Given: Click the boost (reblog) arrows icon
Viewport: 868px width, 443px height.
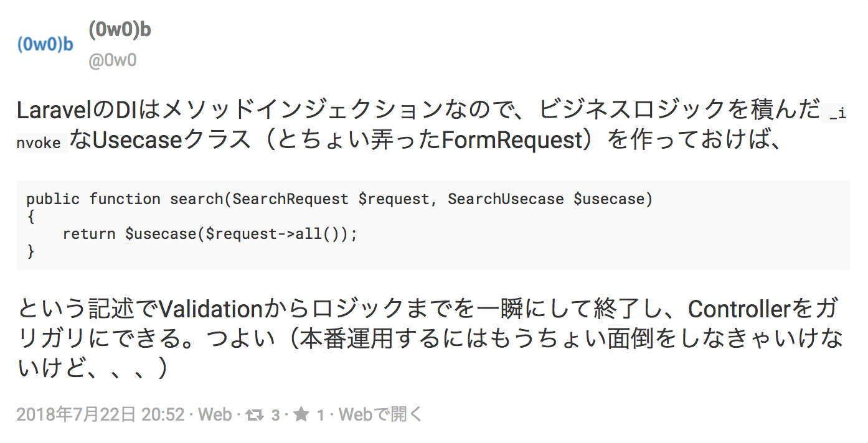Looking at the screenshot, I should click(255, 414).
